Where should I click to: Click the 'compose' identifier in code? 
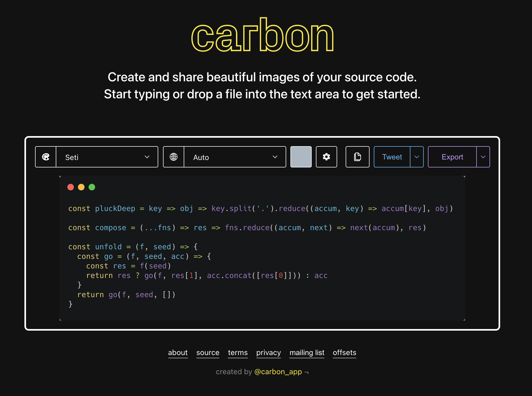pos(110,228)
